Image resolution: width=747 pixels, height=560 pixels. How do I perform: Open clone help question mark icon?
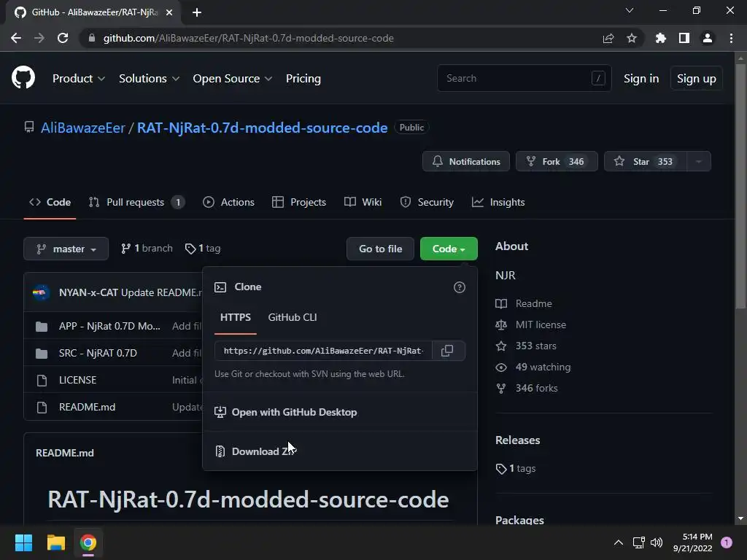[460, 287]
